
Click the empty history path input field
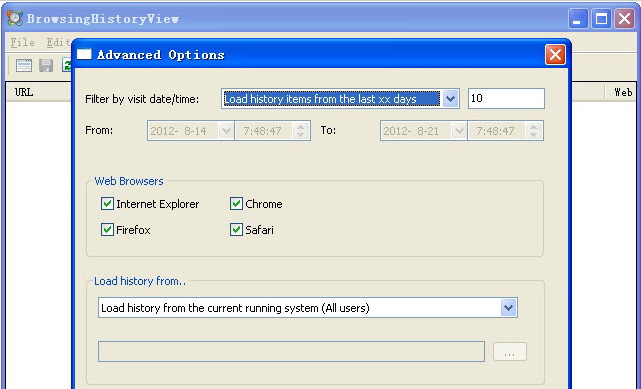pos(291,351)
